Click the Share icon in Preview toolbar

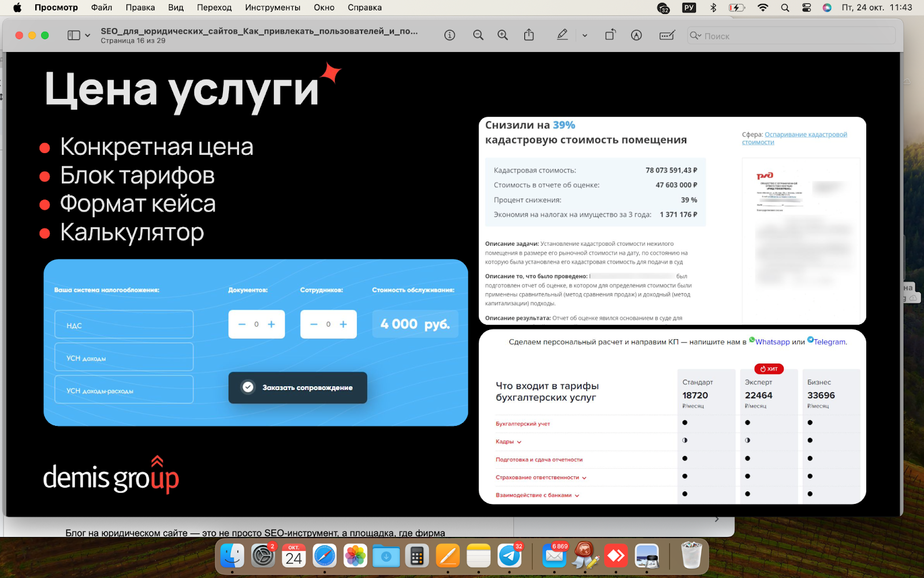pyautogui.click(x=528, y=35)
